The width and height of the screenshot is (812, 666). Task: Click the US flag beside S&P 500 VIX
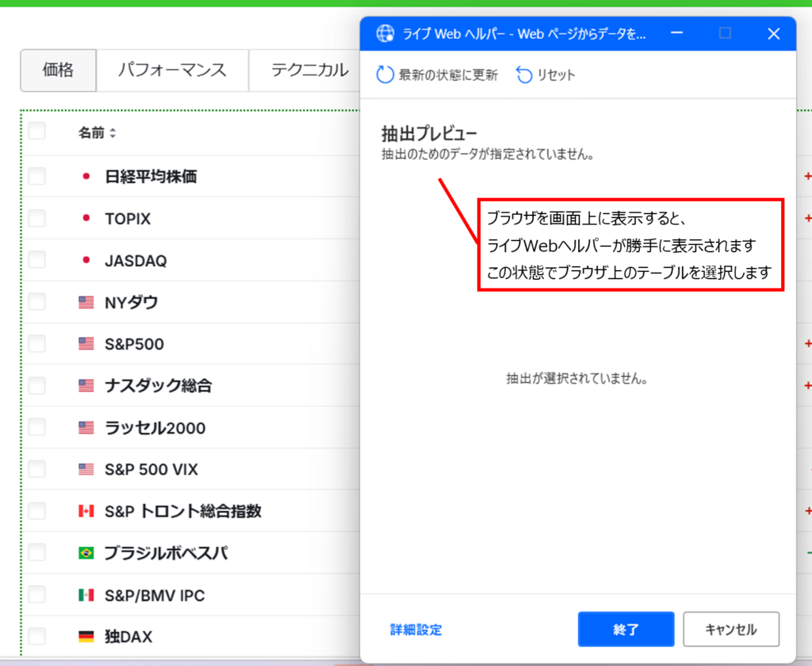86,469
